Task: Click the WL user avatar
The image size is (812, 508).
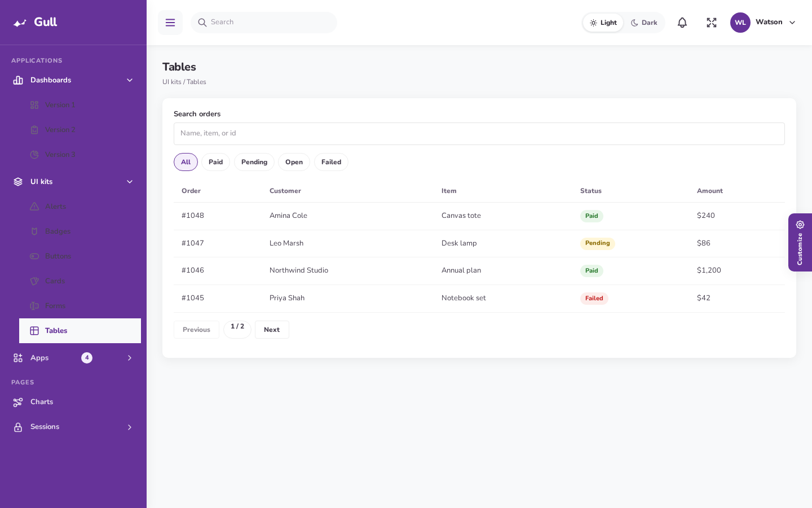Action: (740, 23)
